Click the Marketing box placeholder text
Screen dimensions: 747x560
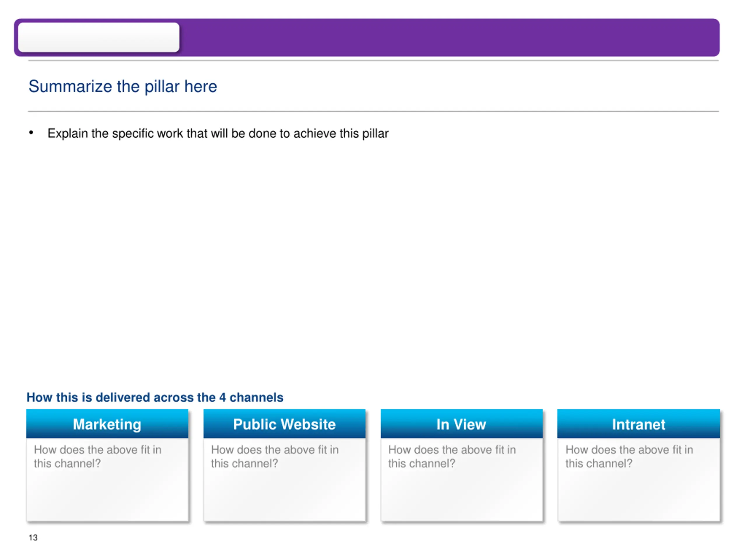click(97, 456)
